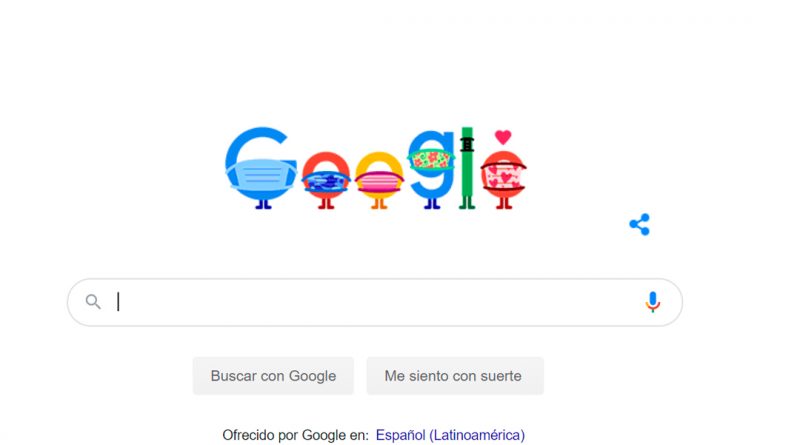This screenshot has width=800, height=445.
Task: Click the blue share icon beside the doodle
Action: [639, 225]
